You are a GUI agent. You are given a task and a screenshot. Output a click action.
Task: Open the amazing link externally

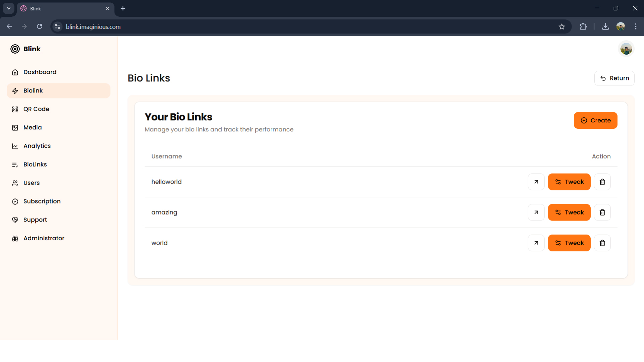click(536, 212)
